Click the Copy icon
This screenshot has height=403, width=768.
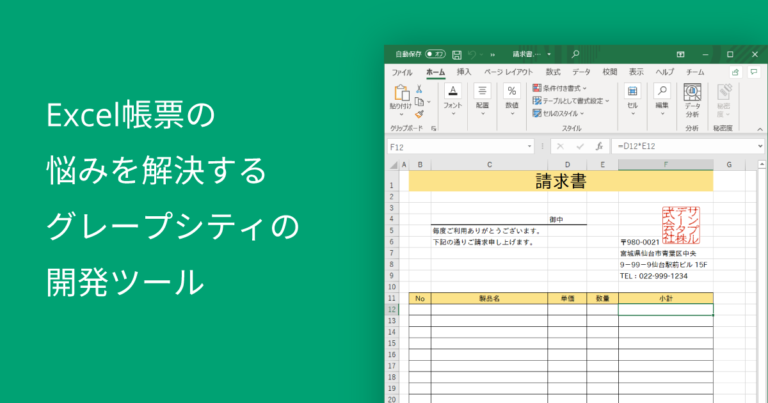pyautogui.click(x=419, y=102)
